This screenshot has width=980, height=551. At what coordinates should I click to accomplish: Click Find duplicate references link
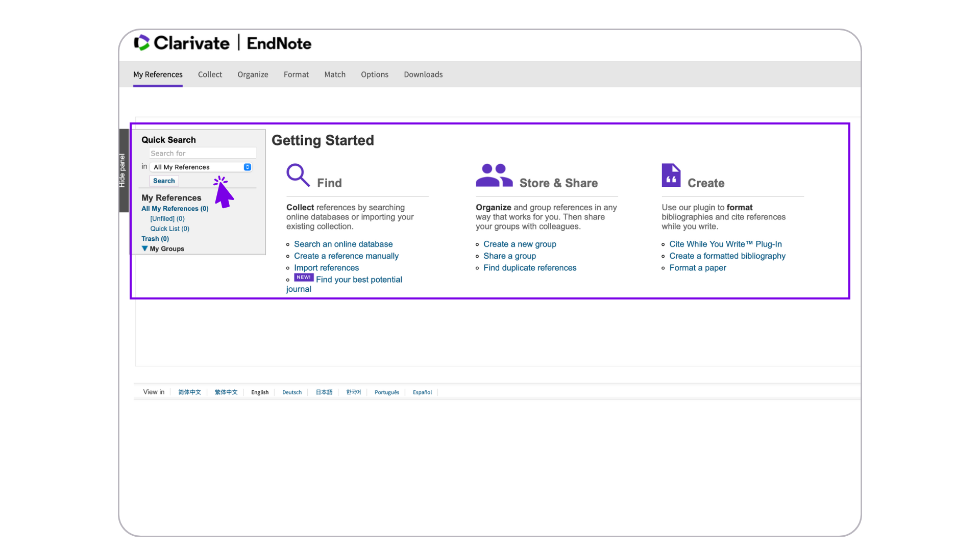tap(530, 267)
